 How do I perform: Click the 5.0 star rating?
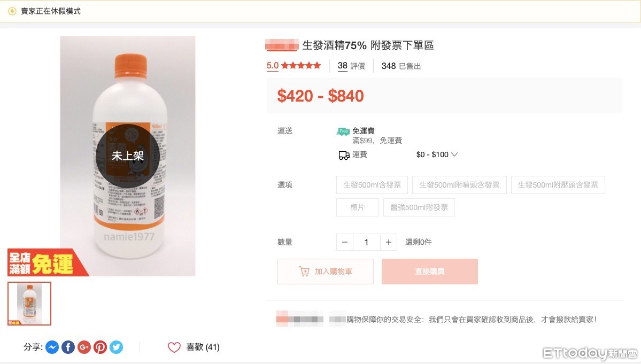point(294,66)
